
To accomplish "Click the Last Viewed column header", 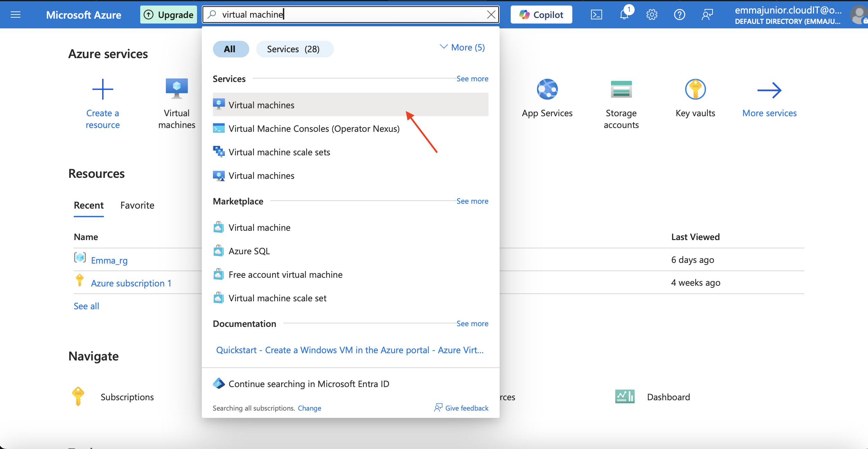I will (x=695, y=237).
